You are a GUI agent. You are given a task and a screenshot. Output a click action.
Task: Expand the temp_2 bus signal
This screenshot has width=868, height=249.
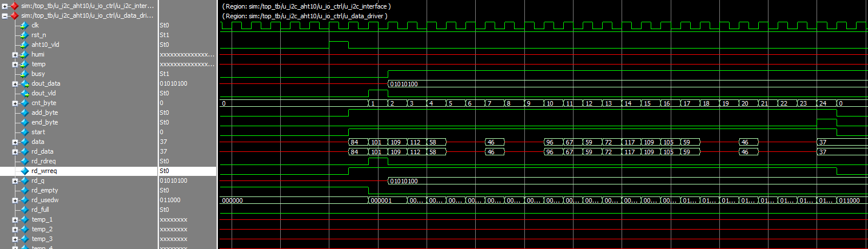point(15,229)
